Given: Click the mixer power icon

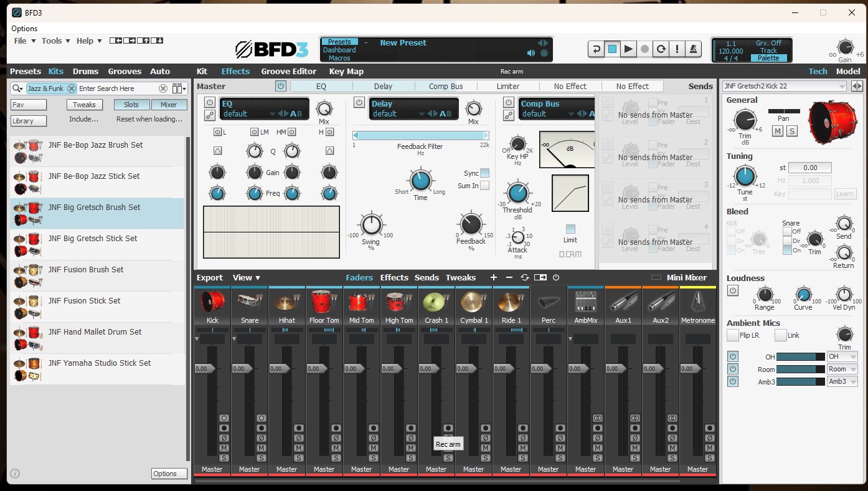Looking at the screenshot, I should [x=556, y=278].
